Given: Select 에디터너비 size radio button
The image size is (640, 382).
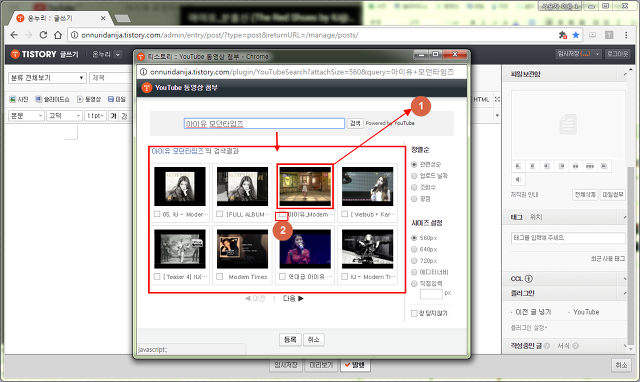Looking at the screenshot, I should 414,272.
